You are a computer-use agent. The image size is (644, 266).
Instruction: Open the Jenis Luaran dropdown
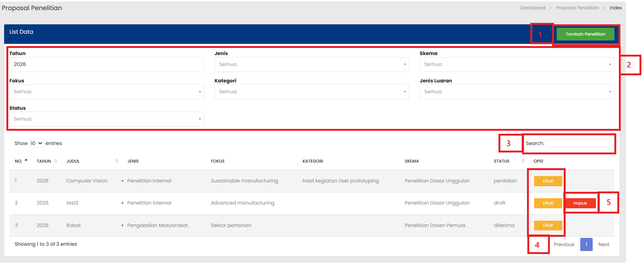point(516,92)
